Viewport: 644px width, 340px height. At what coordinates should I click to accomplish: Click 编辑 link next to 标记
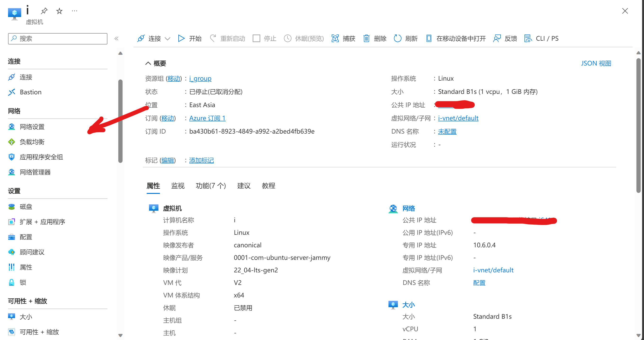pos(168,160)
